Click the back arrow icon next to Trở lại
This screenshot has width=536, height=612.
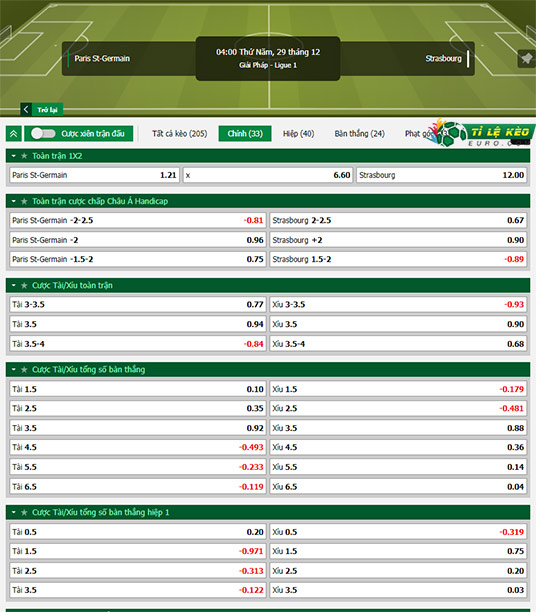pyautogui.click(x=26, y=109)
